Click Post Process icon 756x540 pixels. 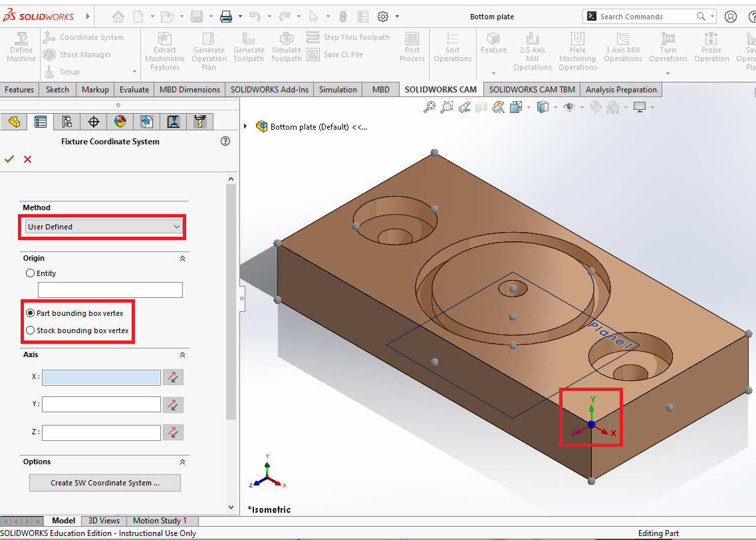[412, 47]
